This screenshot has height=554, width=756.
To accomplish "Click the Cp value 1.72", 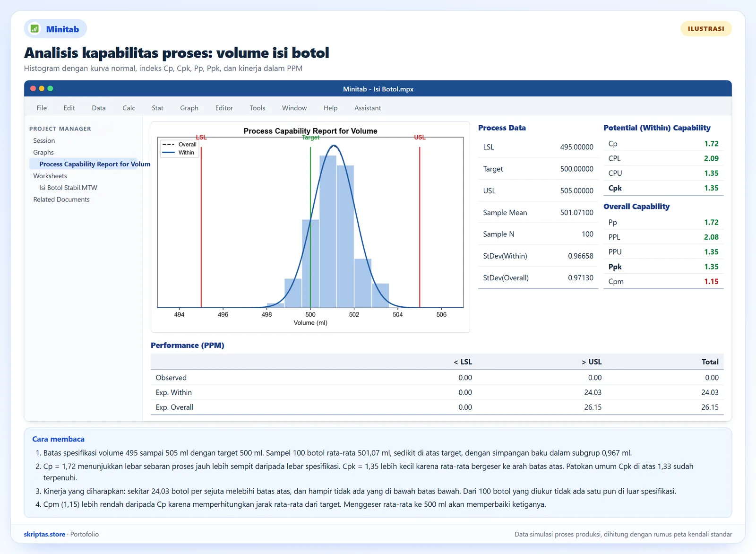I will (x=711, y=144).
